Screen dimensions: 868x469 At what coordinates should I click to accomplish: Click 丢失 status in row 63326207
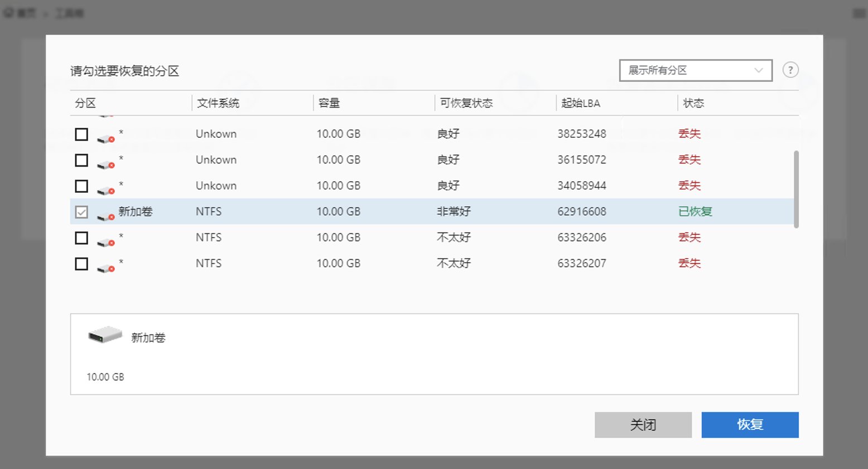coord(689,263)
